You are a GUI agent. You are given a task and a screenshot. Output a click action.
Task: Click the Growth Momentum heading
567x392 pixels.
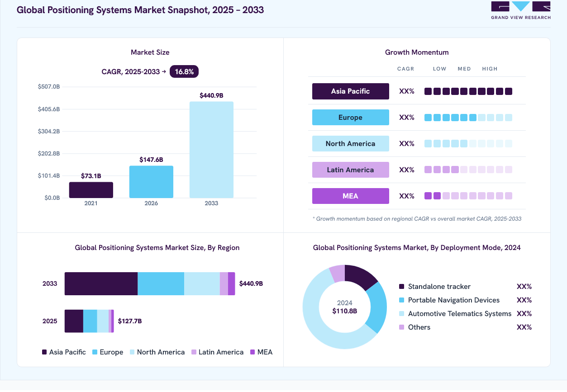417,52
